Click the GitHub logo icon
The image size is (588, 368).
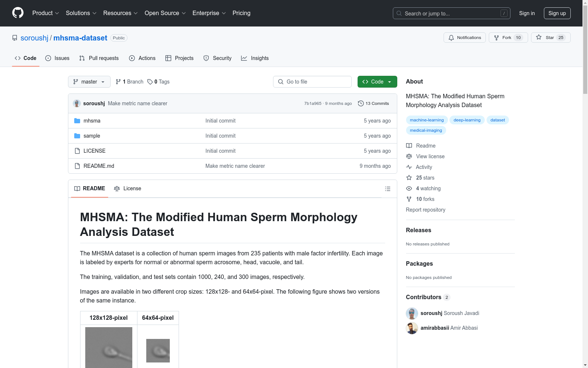[18, 13]
